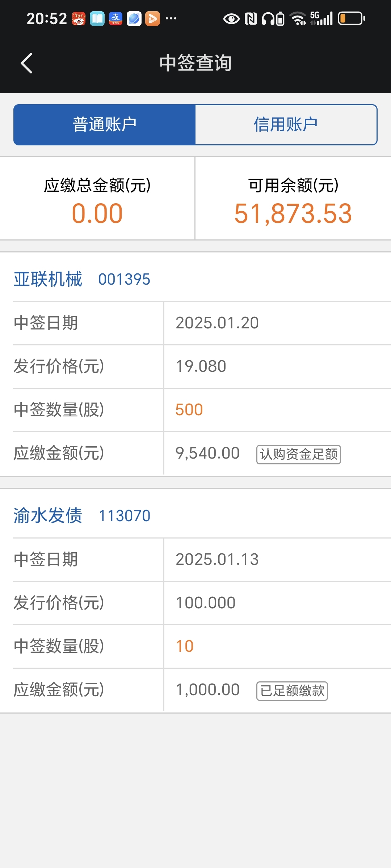
Task: Tap the orange video player notification icon
Action: click(152, 19)
